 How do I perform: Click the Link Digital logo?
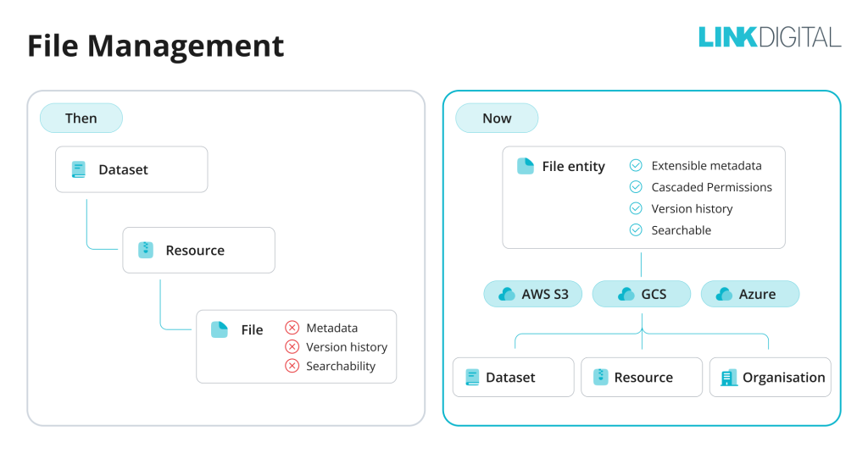click(x=770, y=37)
